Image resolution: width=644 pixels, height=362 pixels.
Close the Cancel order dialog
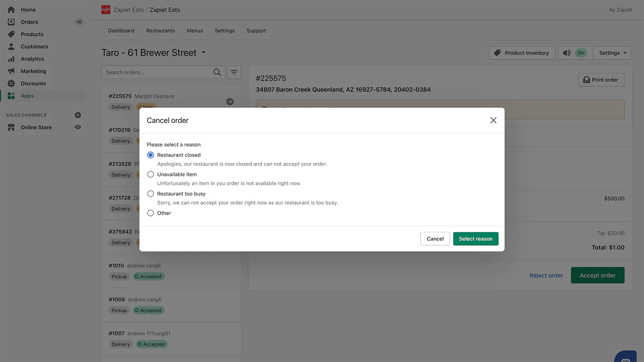493,120
